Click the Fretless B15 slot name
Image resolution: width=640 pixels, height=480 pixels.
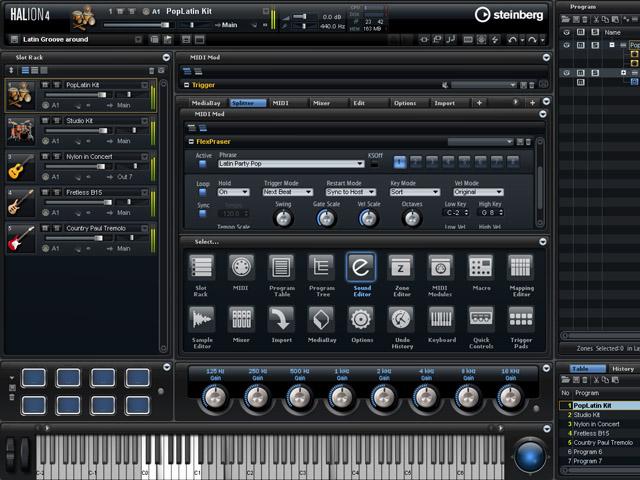pyautogui.click(x=84, y=192)
